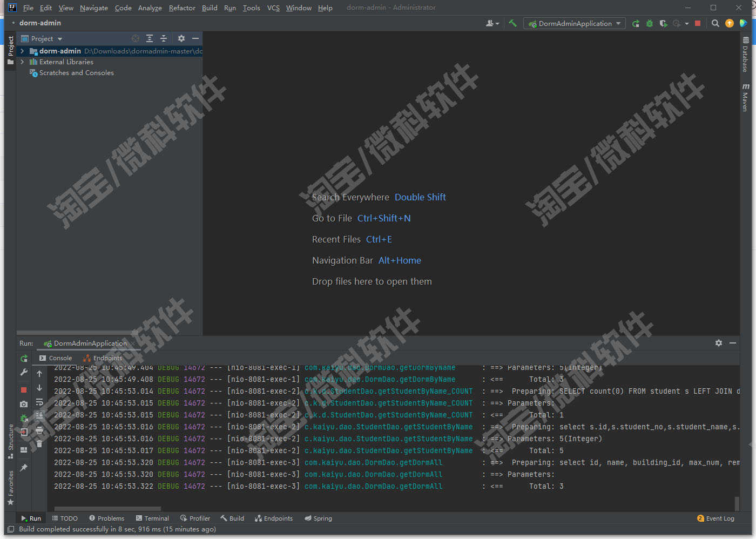
Task: Click camera thread dump icon
Action: point(24,404)
